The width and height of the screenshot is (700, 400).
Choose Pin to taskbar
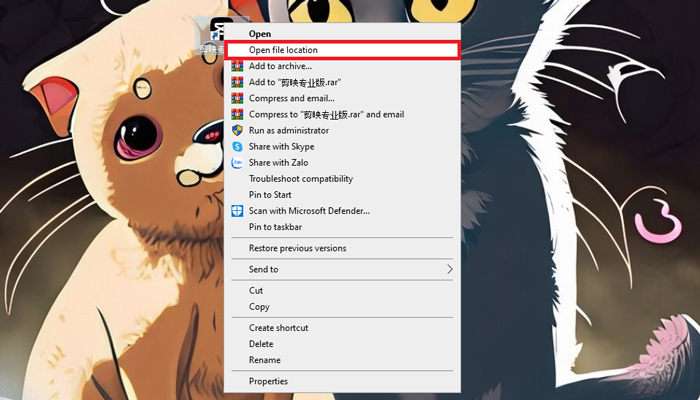pos(342,227)
